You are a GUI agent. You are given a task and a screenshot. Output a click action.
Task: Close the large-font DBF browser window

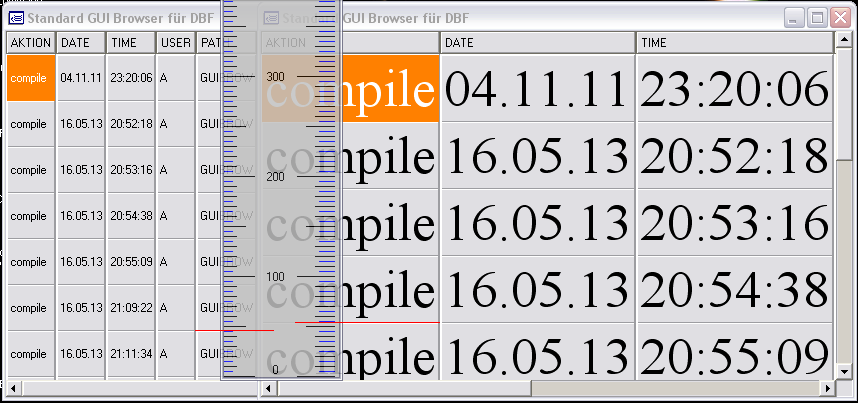[x=840, y=18]
